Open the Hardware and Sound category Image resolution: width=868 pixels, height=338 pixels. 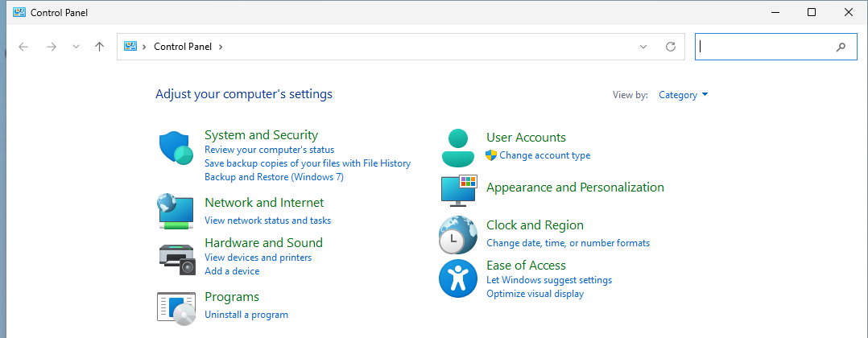pos(263,243)
